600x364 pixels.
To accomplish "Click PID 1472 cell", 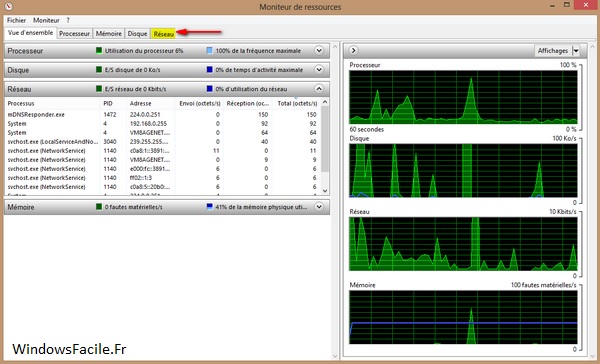I will [110, 114].
